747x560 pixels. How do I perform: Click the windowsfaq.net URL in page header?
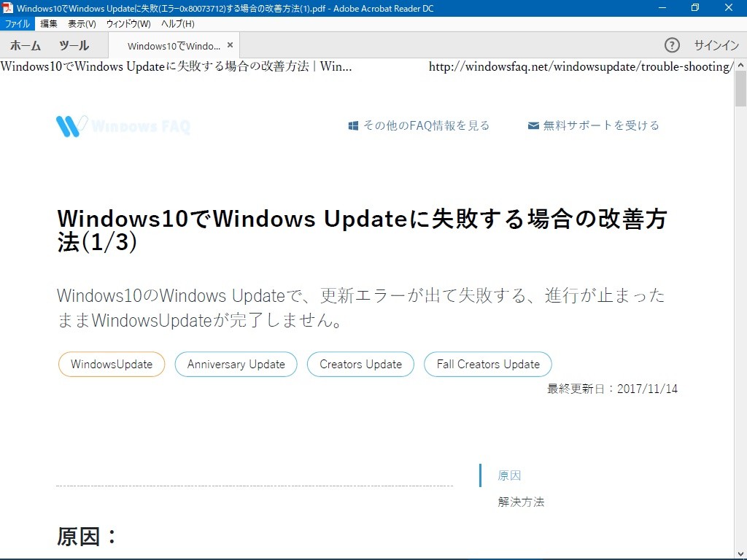pos(581,66)
